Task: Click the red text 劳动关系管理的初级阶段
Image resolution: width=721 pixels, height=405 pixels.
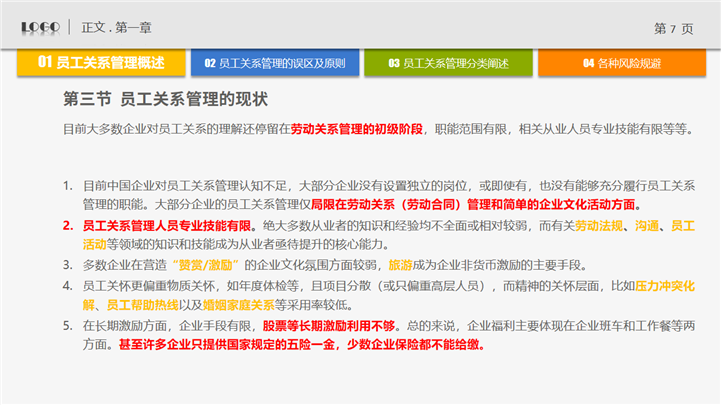Action: pyautogui.click(x=357, y=129)
